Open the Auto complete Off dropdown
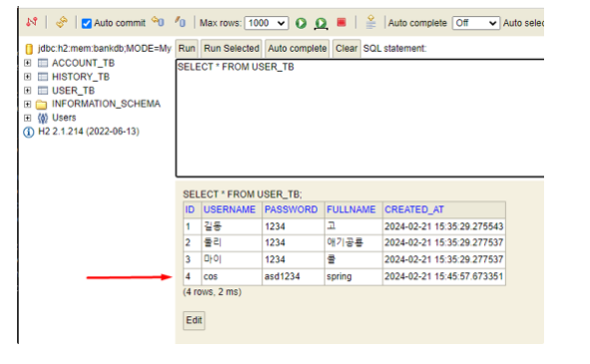 (476, 23)
